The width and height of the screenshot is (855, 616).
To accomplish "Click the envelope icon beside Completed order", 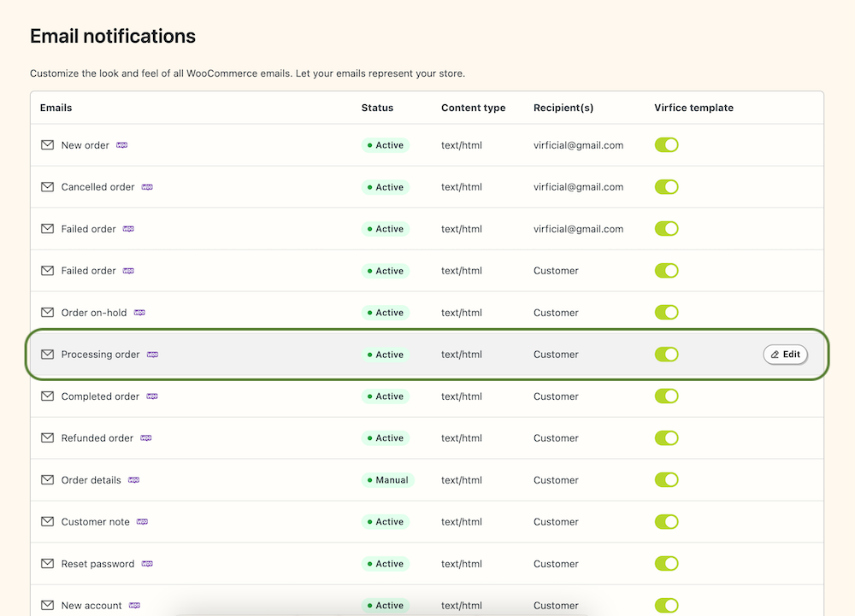I will 47,396.
